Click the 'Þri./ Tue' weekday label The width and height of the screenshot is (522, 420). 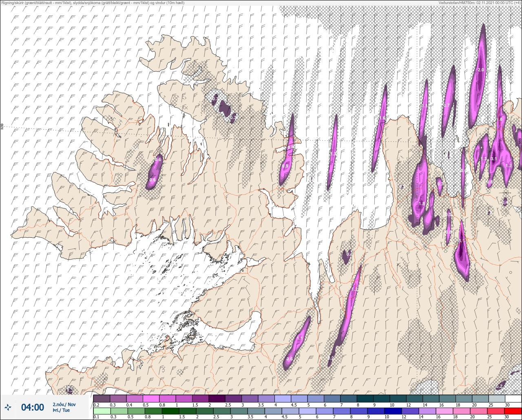61,410
